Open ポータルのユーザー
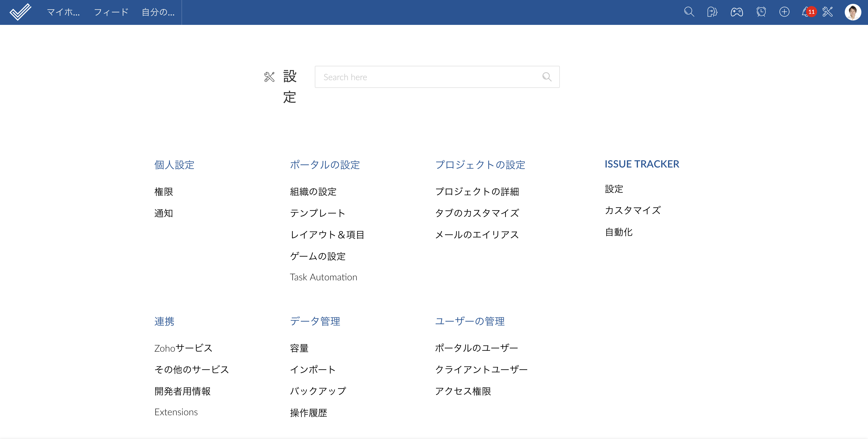 tap(476, 348)
